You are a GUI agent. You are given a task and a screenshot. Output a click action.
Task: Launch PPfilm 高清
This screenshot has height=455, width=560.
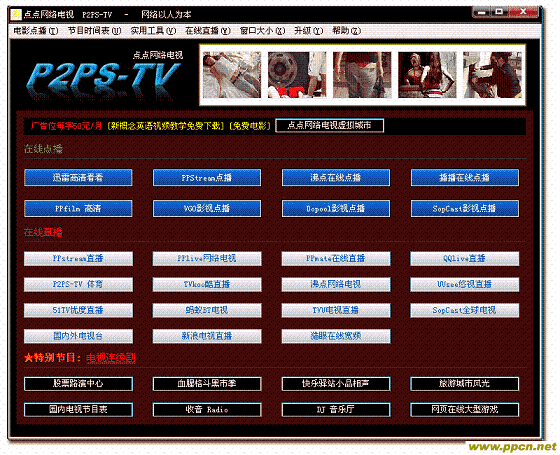pos(78,209)
